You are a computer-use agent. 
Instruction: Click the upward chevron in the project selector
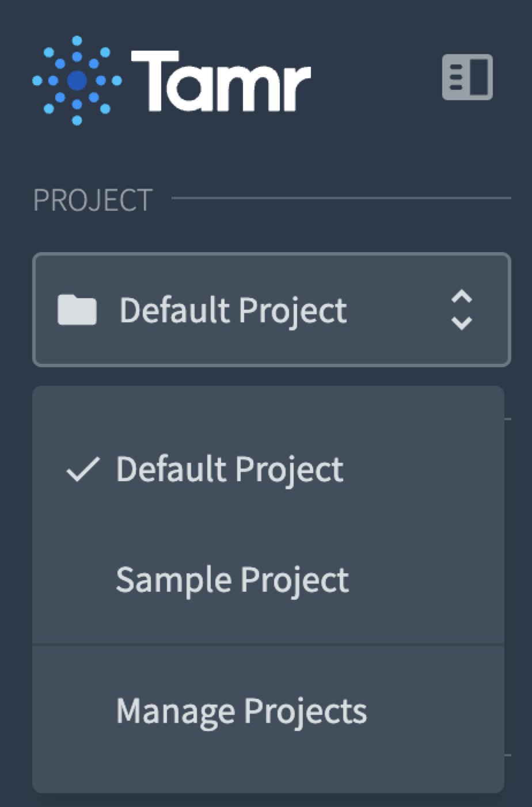tap(462, 297)
